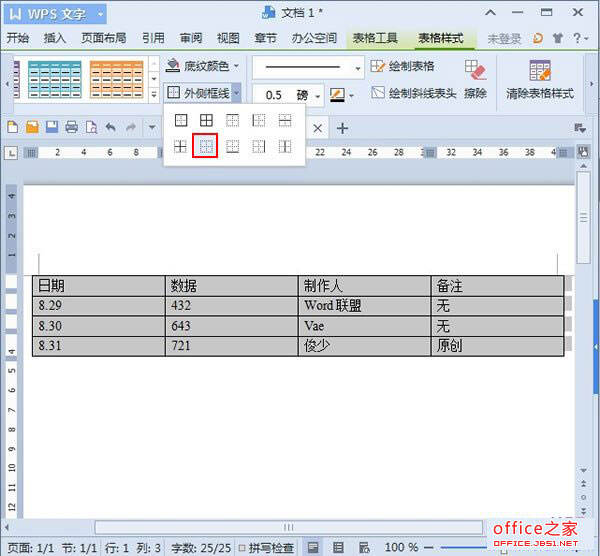
Task: Open the 开始 tab
Action: point(18,38)
